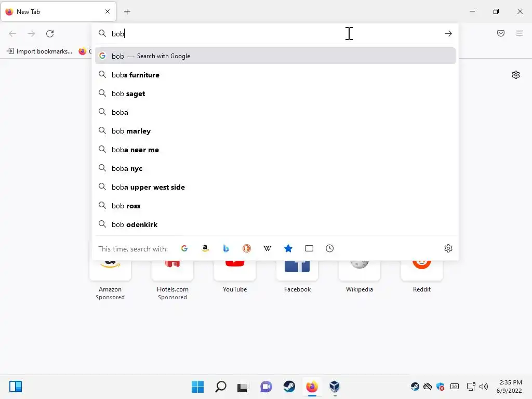Viewport: 532px width, 399px height.
Task: Open Task View on taskbar
Action: coord(242,387)
